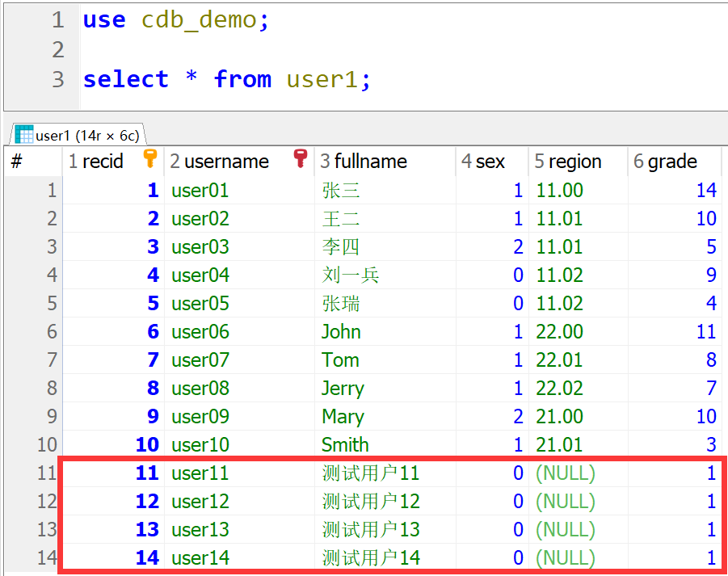Place cursor on line 'use cdb_demo;'

tap(175, 20)
